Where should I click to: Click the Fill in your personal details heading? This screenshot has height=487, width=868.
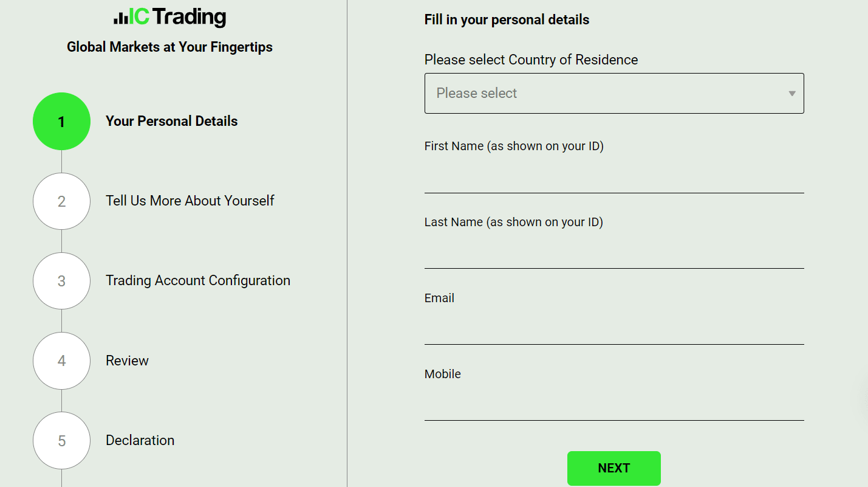click(x=507, y=19)
